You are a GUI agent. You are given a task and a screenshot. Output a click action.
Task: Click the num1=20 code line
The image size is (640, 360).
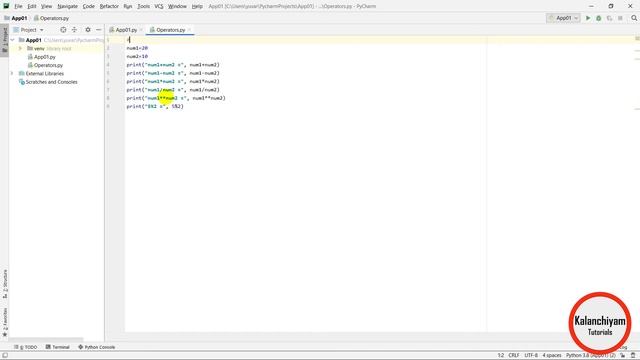(x=137, y=48)
